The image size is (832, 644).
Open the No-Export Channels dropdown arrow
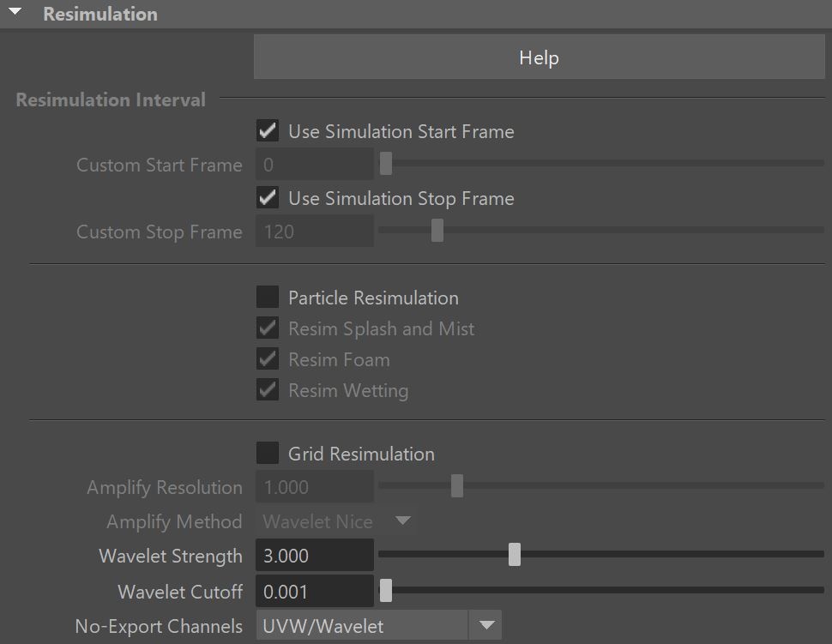tap(486, 625)
